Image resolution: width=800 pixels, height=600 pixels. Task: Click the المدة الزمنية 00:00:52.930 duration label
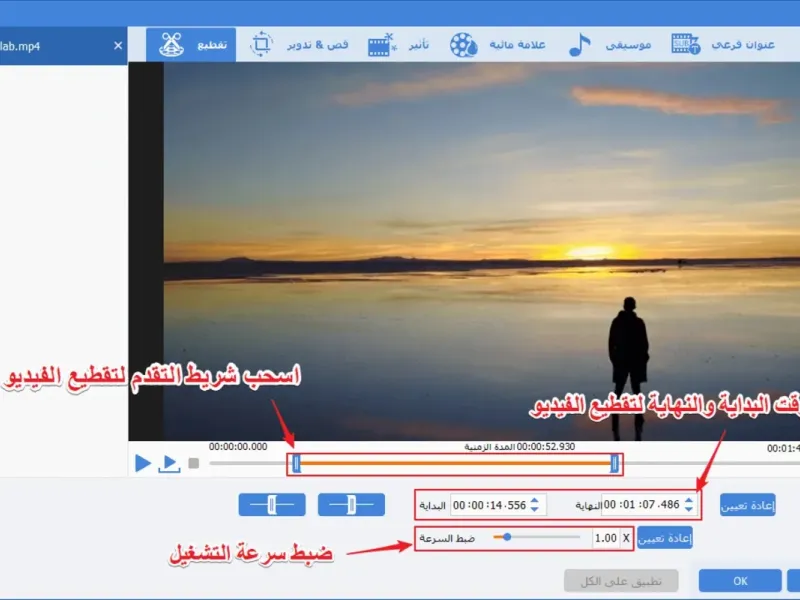[519, 447]
